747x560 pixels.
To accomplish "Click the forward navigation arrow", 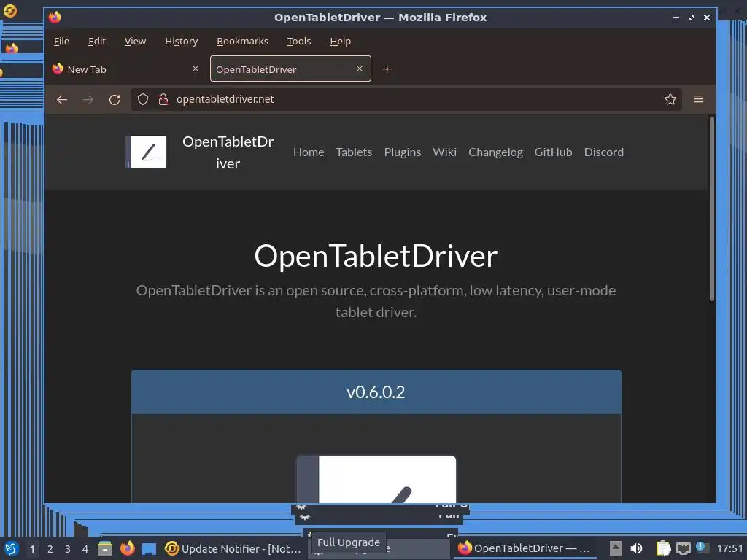I will point(88,99).
